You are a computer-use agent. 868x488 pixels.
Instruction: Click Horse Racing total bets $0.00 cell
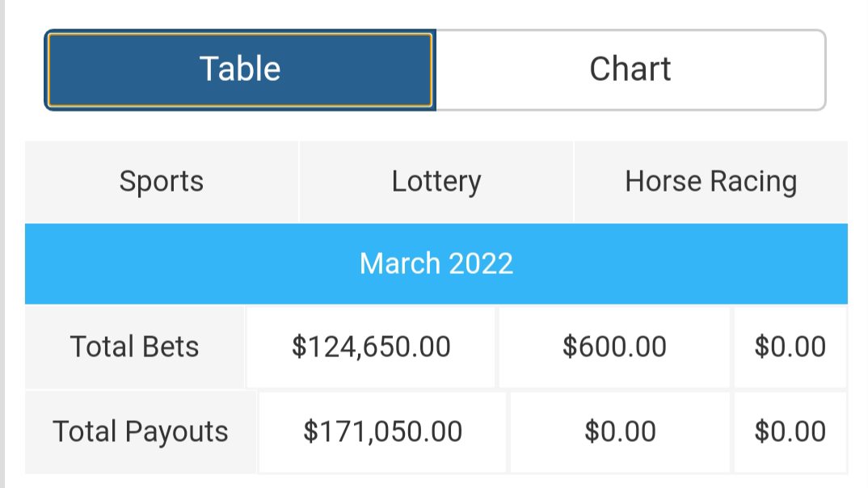coord(790,347)
